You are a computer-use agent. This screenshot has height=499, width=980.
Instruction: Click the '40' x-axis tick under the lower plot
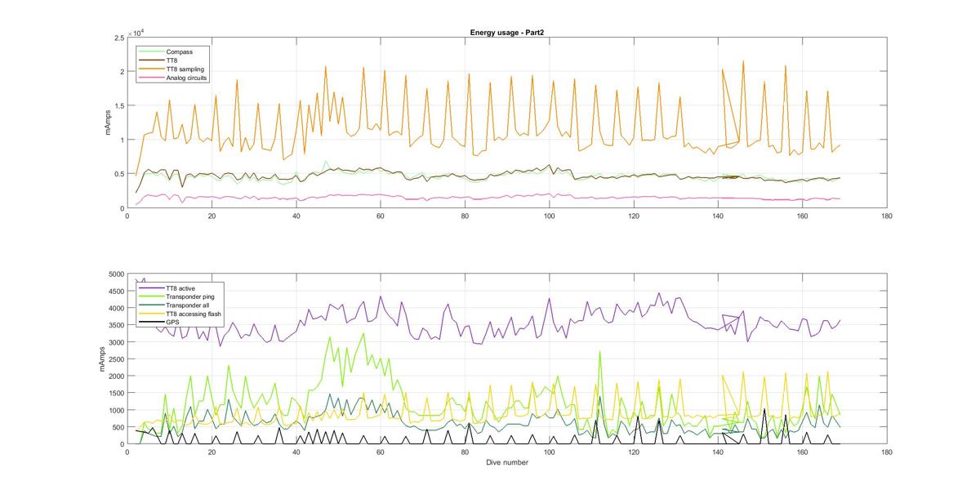(x=296, y=452)
